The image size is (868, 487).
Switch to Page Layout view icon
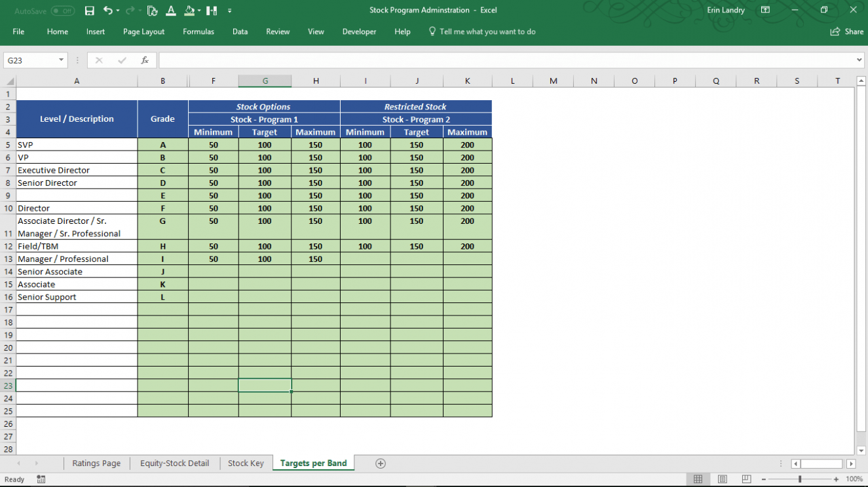722,479
